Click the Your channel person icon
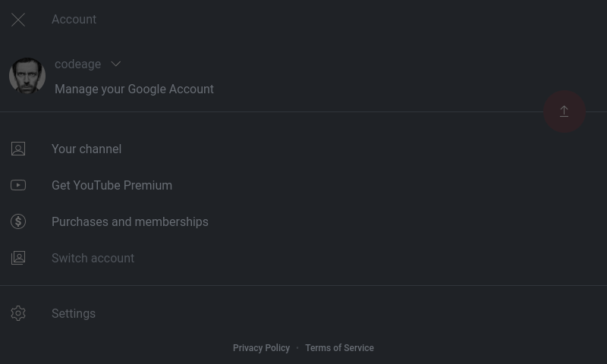Screen dimensions: 607x364 coord(18,149)
